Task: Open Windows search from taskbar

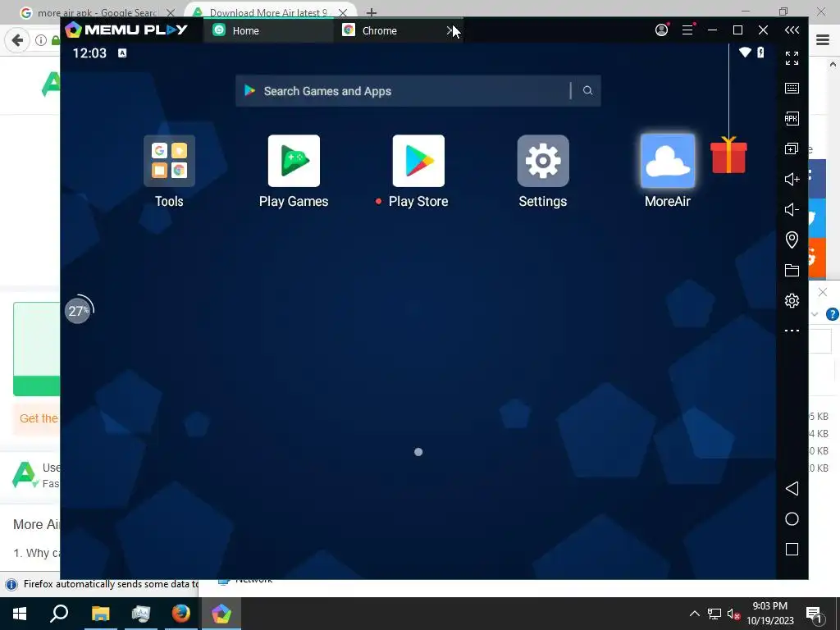Action: click(59, 614)
